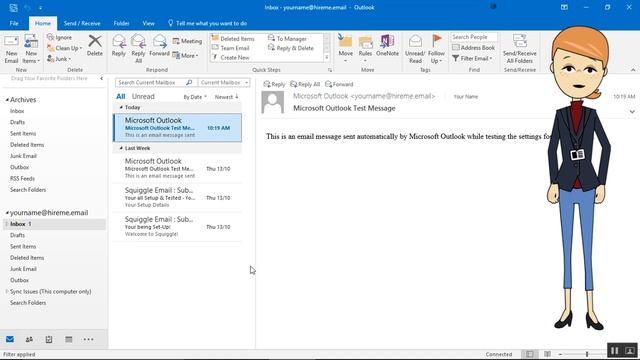Switch to the View tab
640x360 pixels.
point(149,23)
